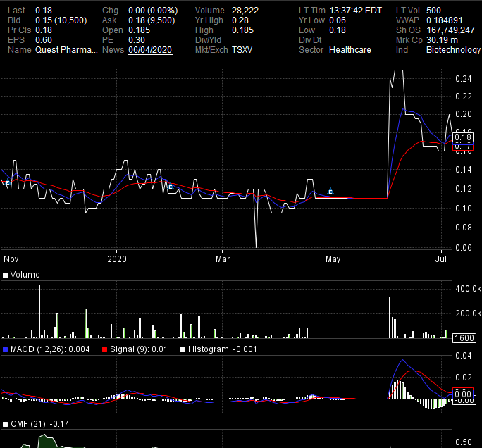Click the white Histogram legend square
Viewport: 482px width, 448px height.
point(183,349)
